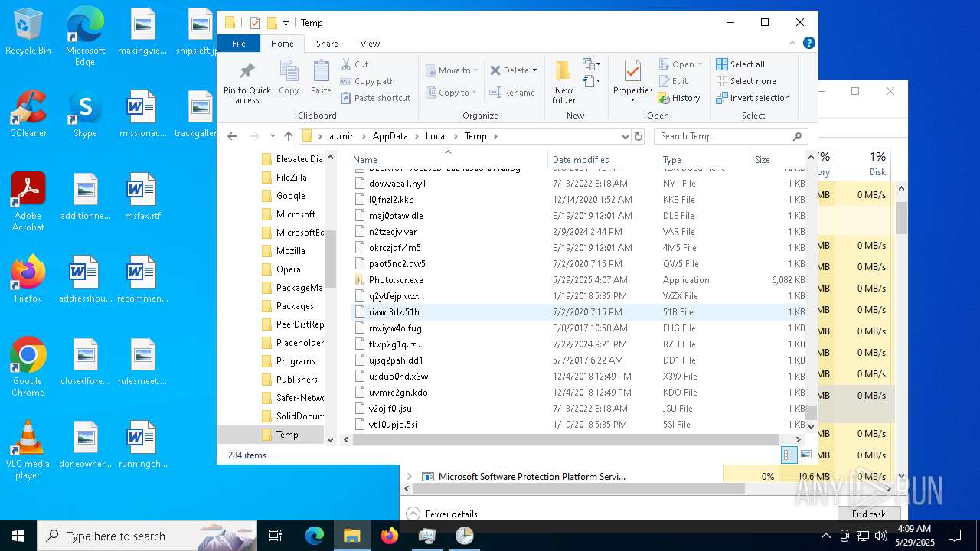Select Temp folder in navigation tree

(287, 435)
